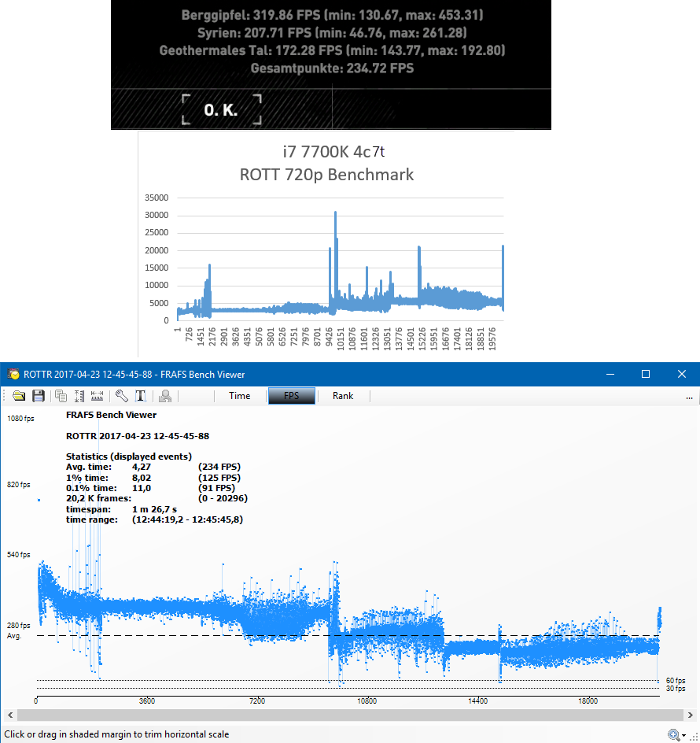Click the '1% time:' statistic label
The height and width of the screenshot is (743, 700).
click(87, 478)
